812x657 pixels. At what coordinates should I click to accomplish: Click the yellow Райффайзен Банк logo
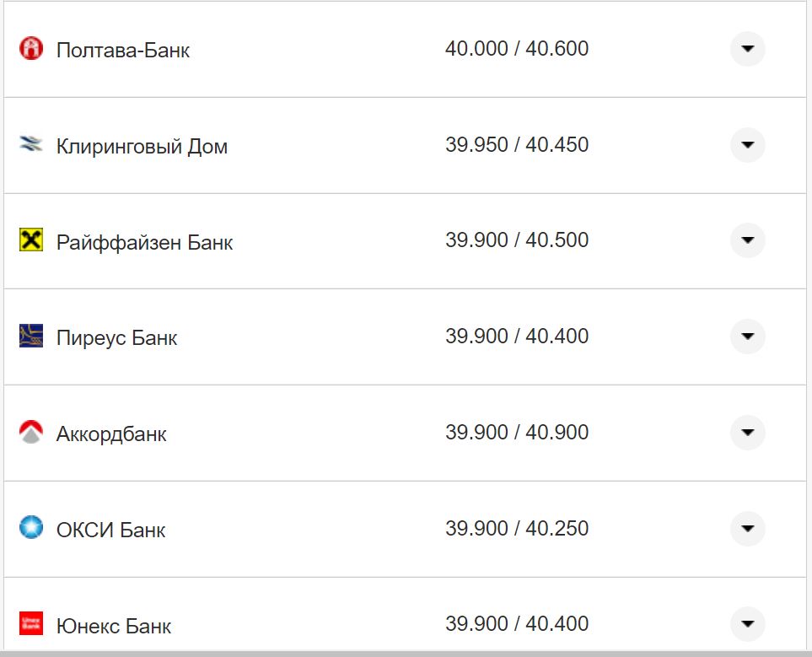30,240
